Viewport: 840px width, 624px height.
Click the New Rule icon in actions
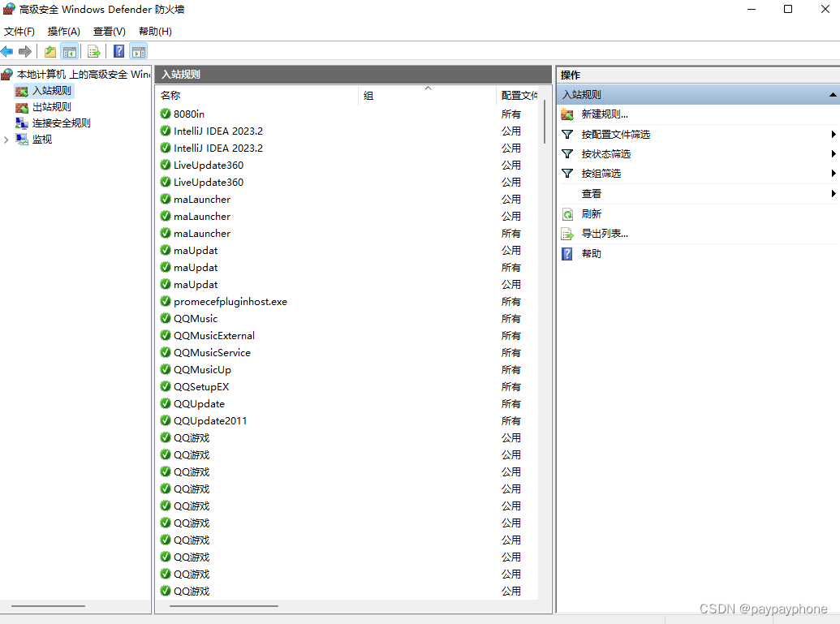click(567, 114)
